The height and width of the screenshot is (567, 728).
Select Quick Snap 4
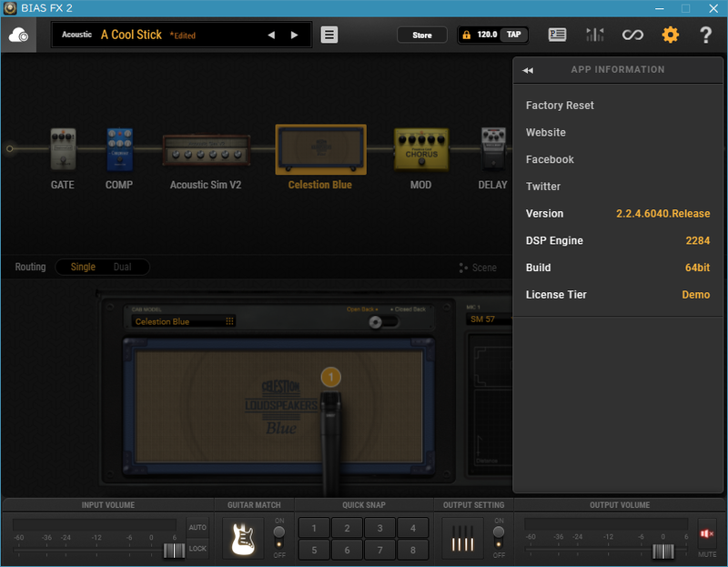[x=413, y=528]
